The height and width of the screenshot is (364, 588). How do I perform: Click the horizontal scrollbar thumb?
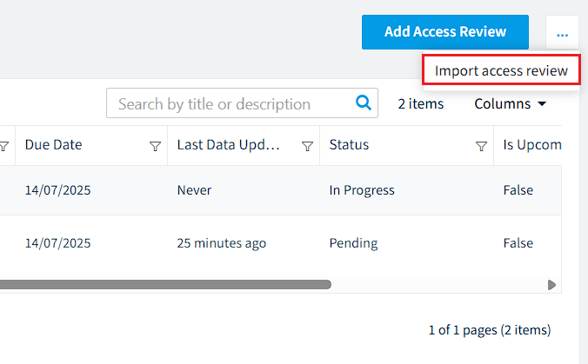tap(165, 285)
